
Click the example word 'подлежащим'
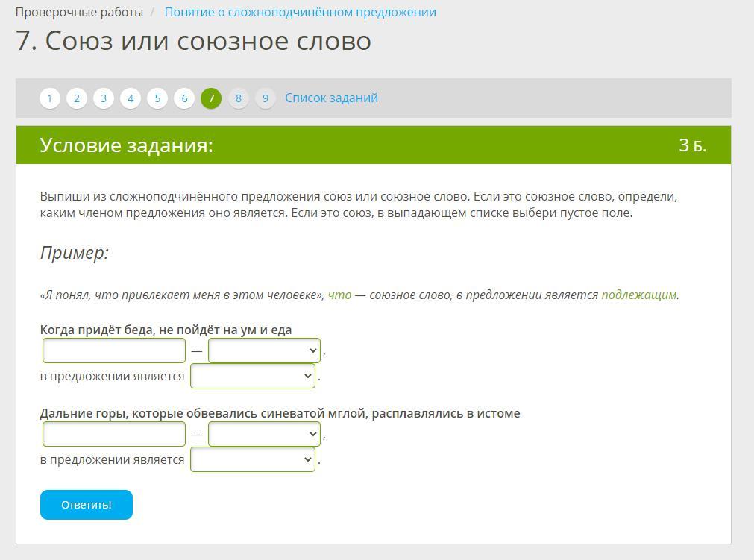click(638, 295)
